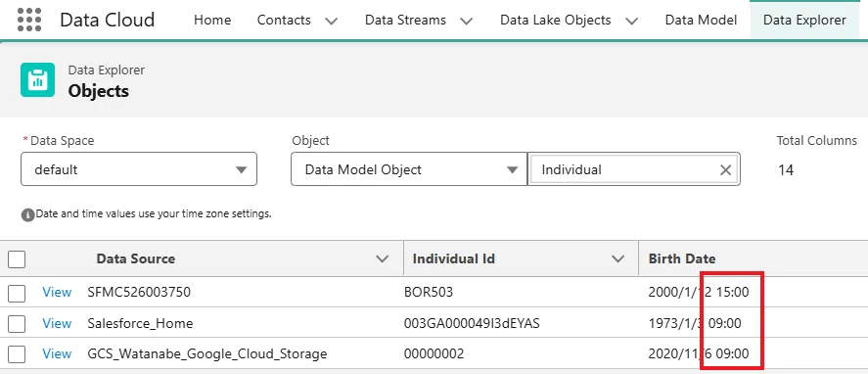Go to the Home tab
Viewport: 868px width, 374px height.
212,20
